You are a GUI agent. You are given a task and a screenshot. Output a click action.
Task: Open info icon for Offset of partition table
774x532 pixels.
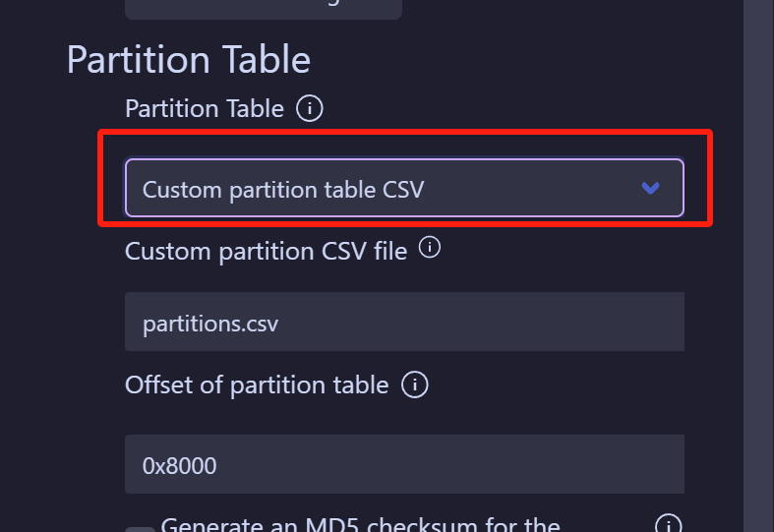415,384
